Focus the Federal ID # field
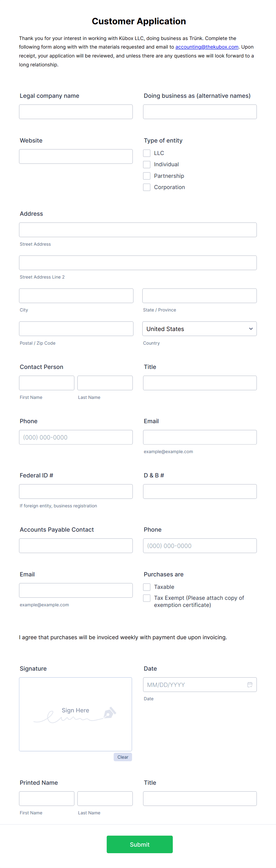The height and width of the screenshot is (868, 276). pos(76,491)
